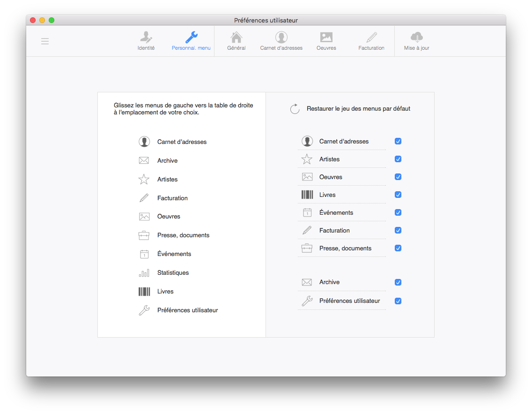Click the Livres barcode icon in left list
This screenshot has width=532, height=414.
click(x=144, y=292)
